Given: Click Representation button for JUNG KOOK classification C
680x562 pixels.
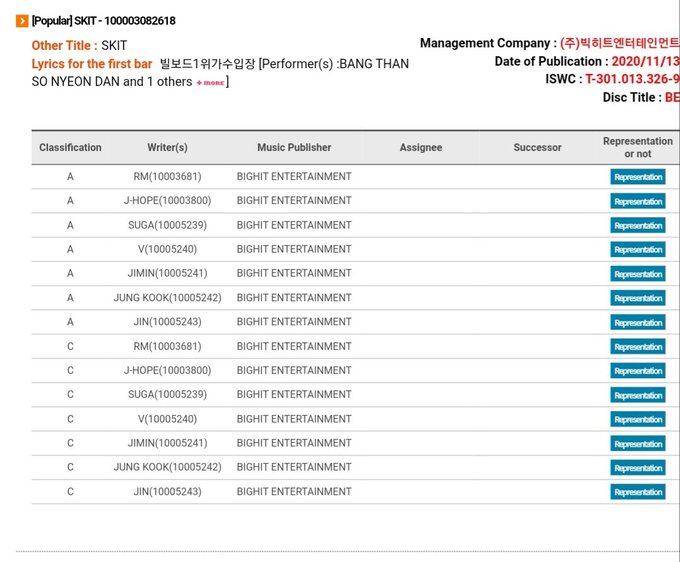Looking at the screenshot, I should click(x=638, y=468).
